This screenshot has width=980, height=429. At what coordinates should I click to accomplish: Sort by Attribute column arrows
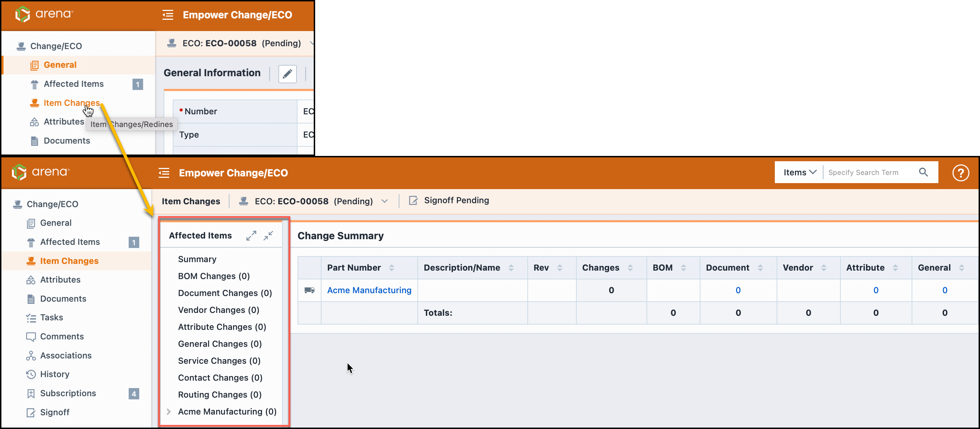tap(895, 268)
